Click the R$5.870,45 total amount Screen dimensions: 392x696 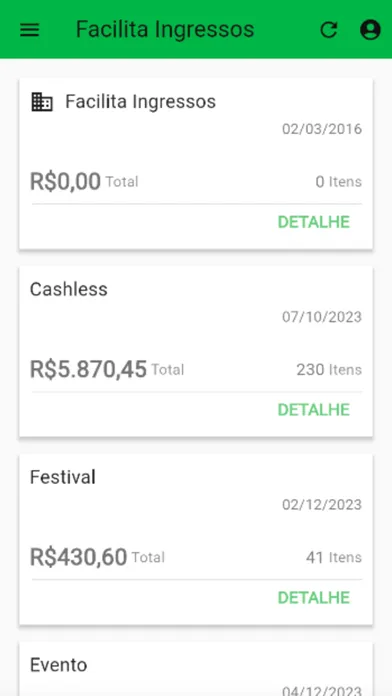pos(88,369)
